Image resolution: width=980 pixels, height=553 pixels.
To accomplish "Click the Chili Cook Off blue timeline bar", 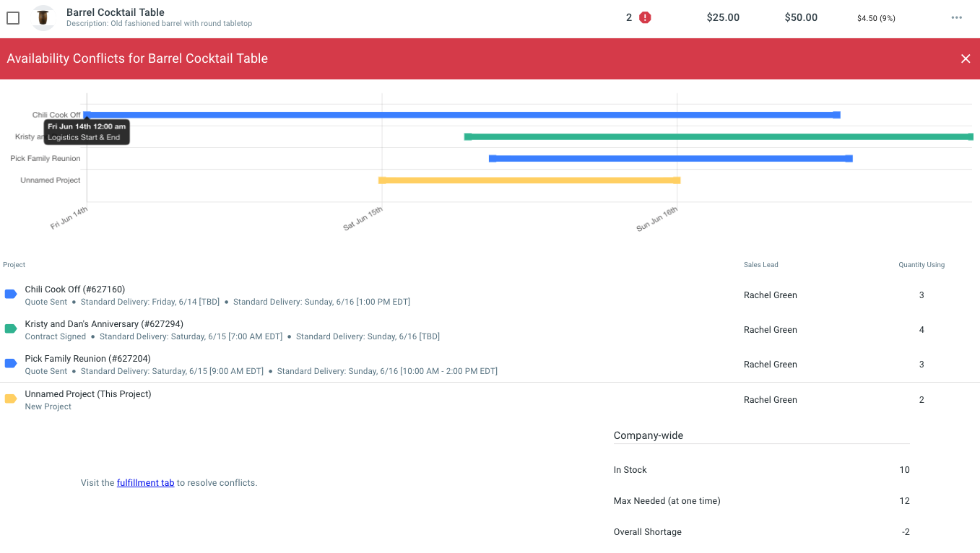I will [462, 115].
